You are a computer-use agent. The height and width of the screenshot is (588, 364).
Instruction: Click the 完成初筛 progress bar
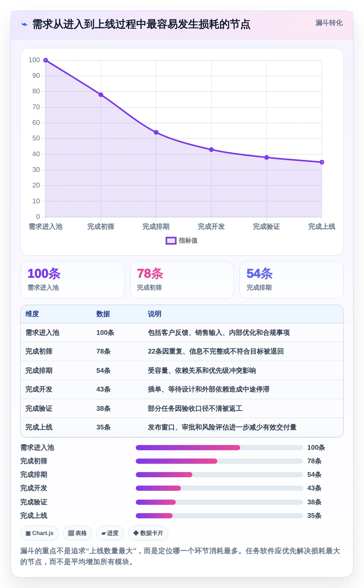(x=219, y=461)
